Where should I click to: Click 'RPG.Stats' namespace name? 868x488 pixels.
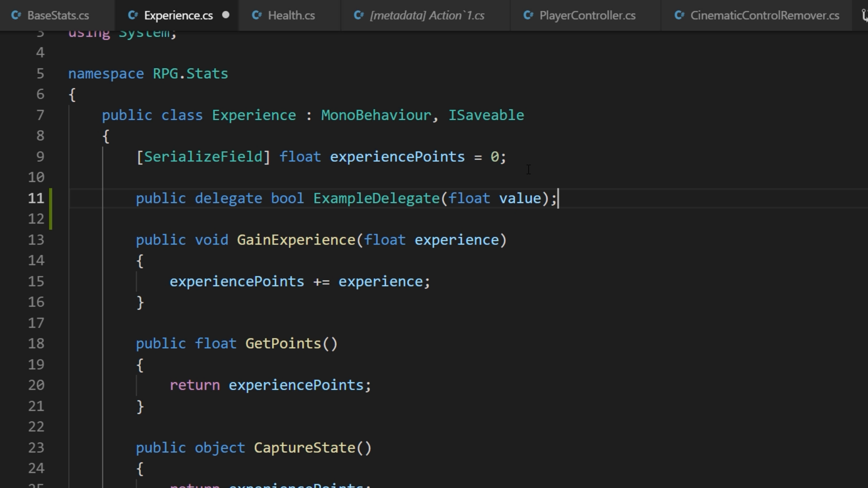[190, 74]
